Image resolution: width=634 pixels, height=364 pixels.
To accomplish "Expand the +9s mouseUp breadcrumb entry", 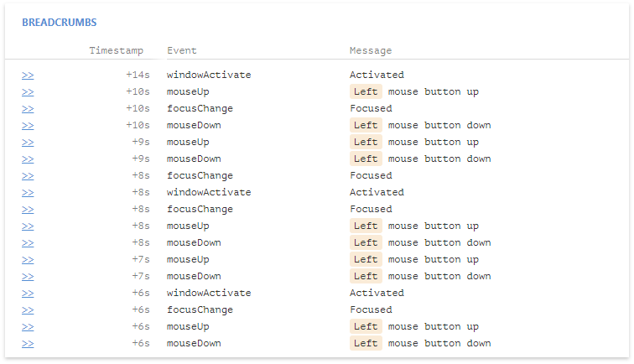I will pyautogui.click(x=28, y=143).
